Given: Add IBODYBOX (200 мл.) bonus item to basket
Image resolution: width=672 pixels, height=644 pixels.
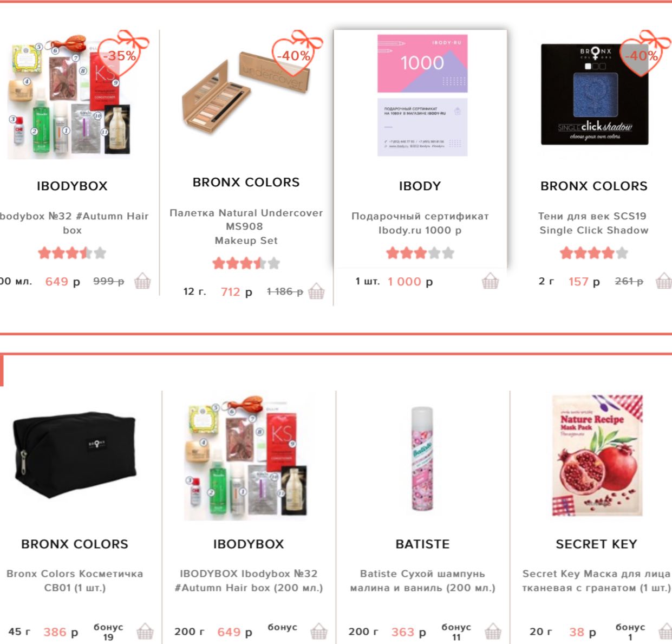Looking at the screenshot, I should point(319,632).
